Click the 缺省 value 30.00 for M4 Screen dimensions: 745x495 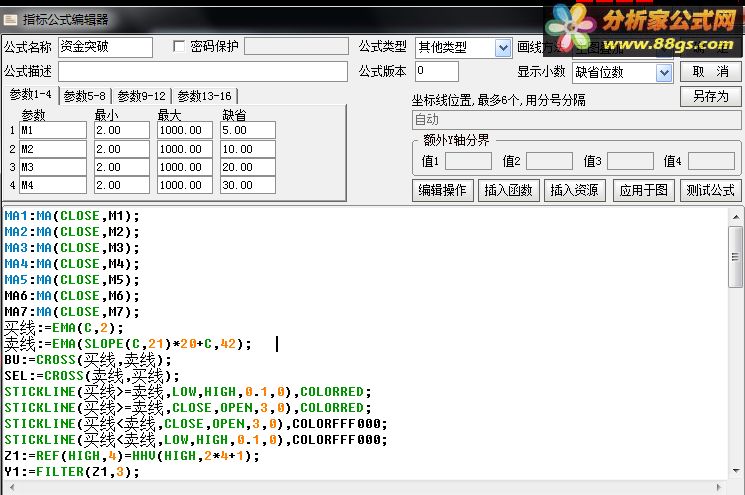pyautogui.click(x=248, y=185)
